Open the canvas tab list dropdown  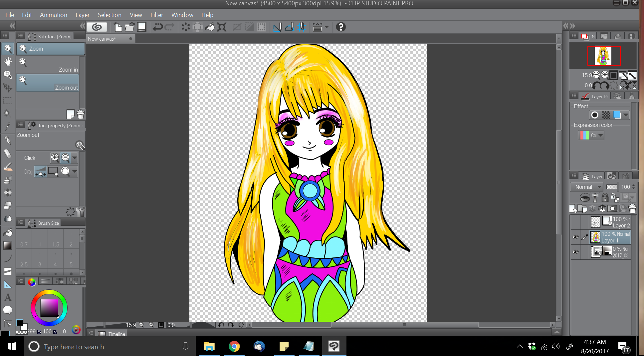click(x=558, y=39)
